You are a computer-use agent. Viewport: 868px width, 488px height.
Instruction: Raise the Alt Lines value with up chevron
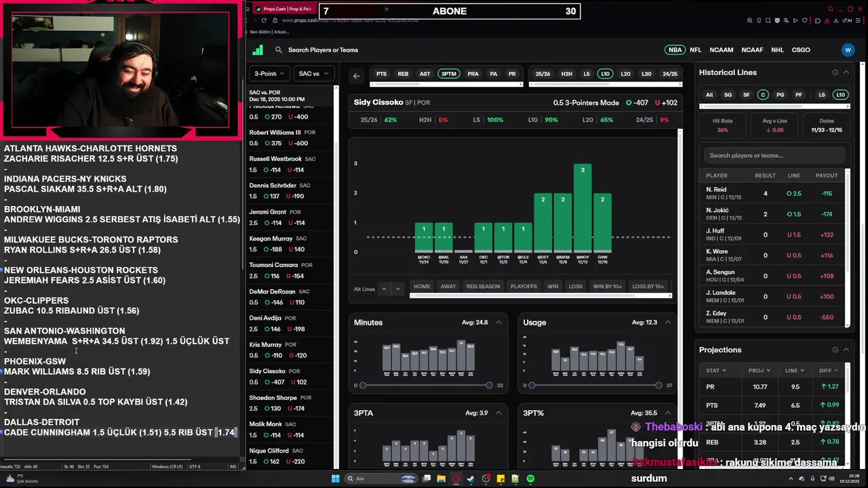(x=384, y=289)
